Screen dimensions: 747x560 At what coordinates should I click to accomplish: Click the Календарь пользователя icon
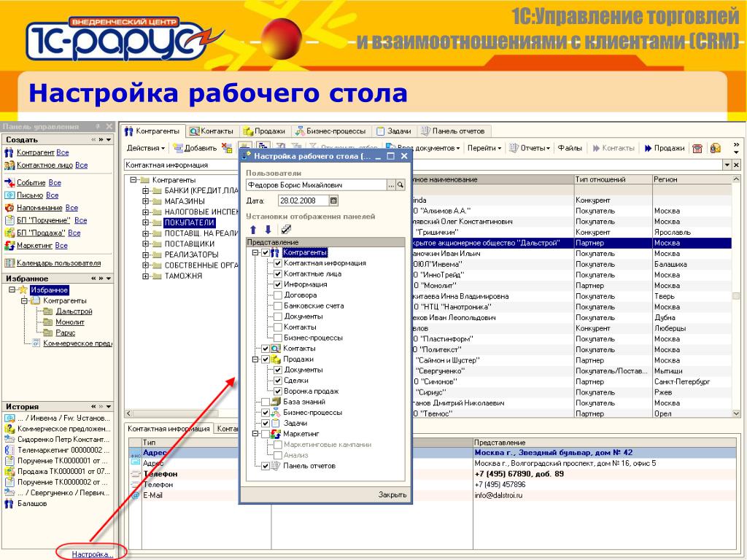click(x=9, y=262)
